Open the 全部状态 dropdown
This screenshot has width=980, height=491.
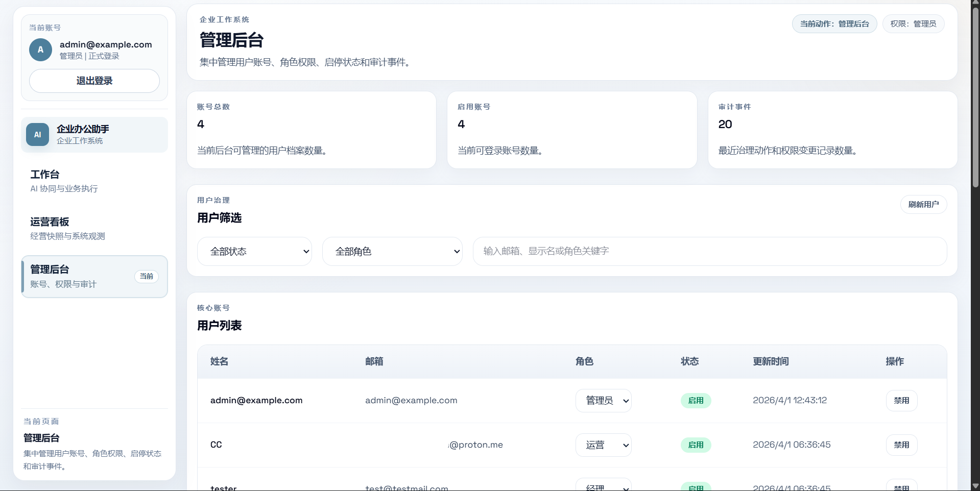(254, 251)
